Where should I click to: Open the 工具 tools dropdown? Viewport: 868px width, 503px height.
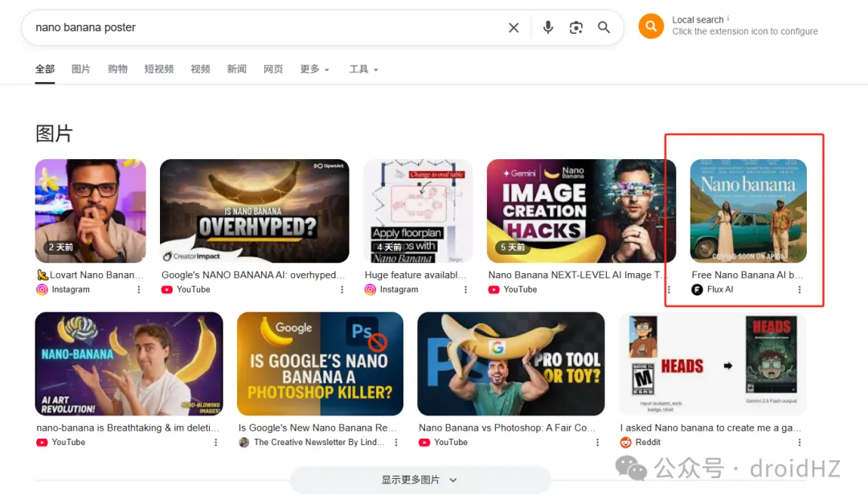[x=363, y=69]
